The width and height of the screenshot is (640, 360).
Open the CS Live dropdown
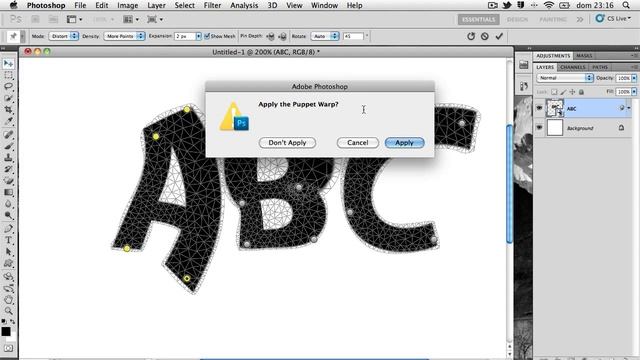coord(613,18)
